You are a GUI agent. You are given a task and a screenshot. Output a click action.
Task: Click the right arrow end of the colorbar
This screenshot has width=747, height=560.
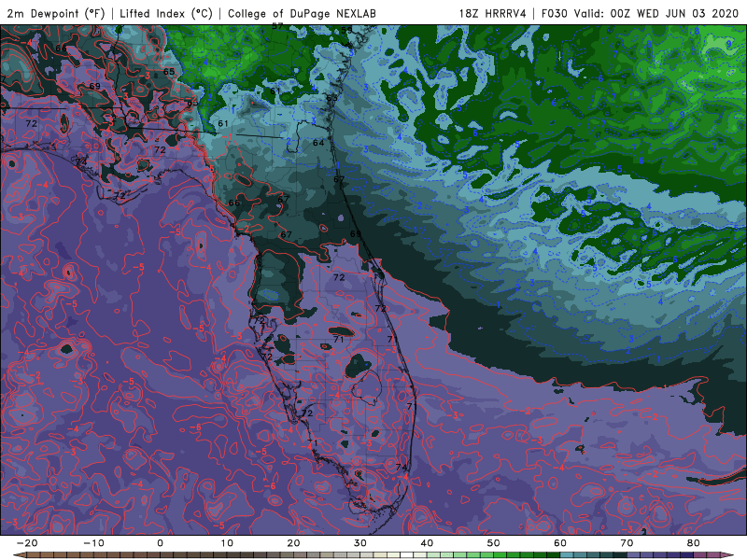point(727,555)
